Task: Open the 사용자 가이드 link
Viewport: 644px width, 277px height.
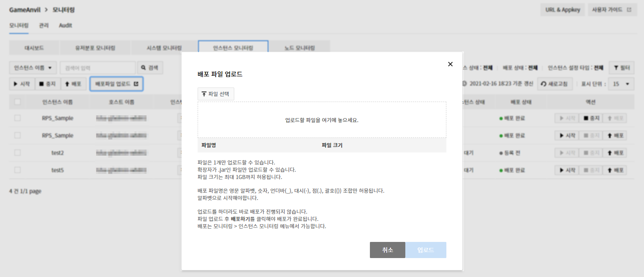Action: pyautogui.click(x=612, y=10)
